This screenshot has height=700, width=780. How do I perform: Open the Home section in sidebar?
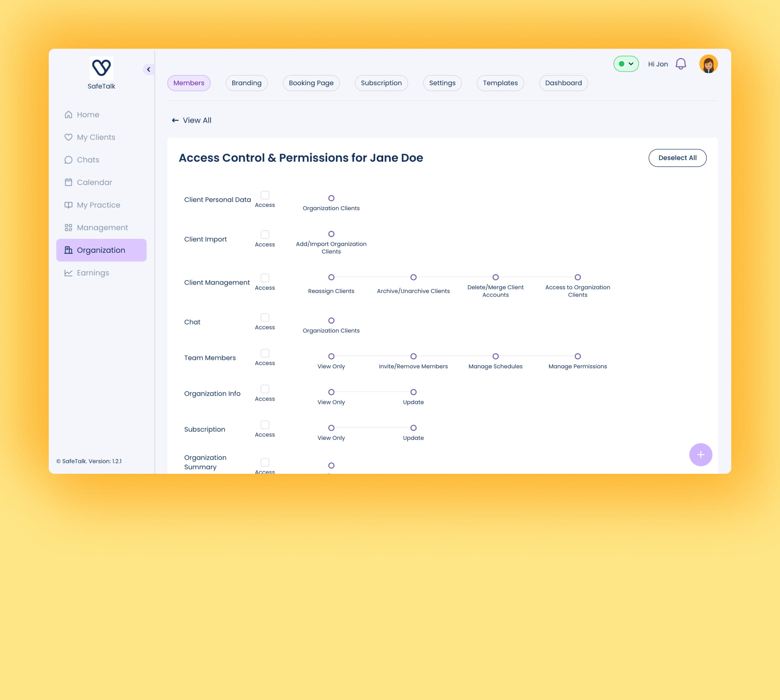pyautogui.click(x=88, y=114)
